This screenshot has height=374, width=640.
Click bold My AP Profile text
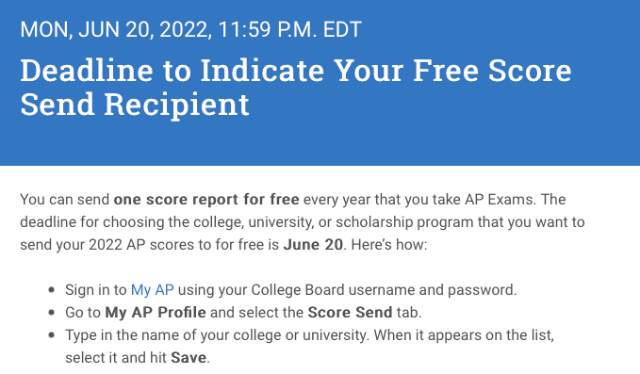pos(156,312)
